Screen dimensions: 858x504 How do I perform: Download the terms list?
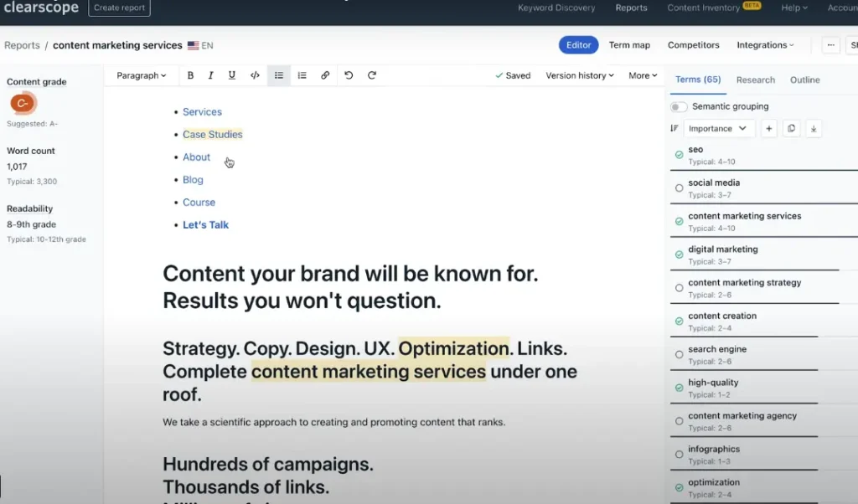pyautogui.click(x=814, y=128)
